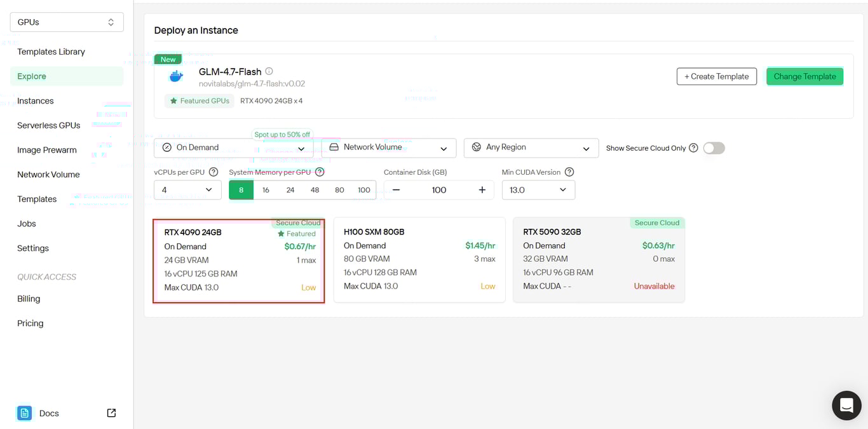The width and height of the screenshot is (868, 429).
Task: Click help icon for Show Secure Cloud Only
Action: pyautogui.click(x=693, y=148)
